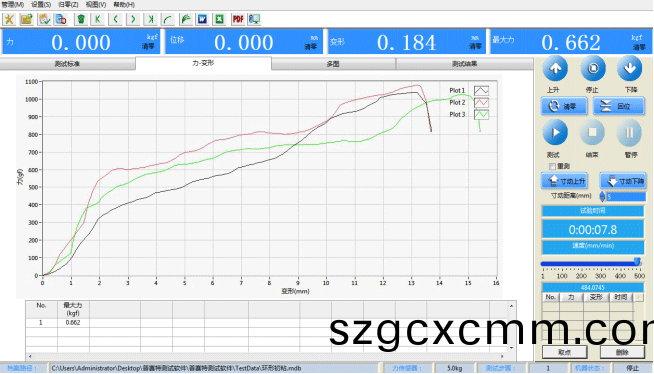
Task: Click the 删除 delete button
Action: pos(622,352)
